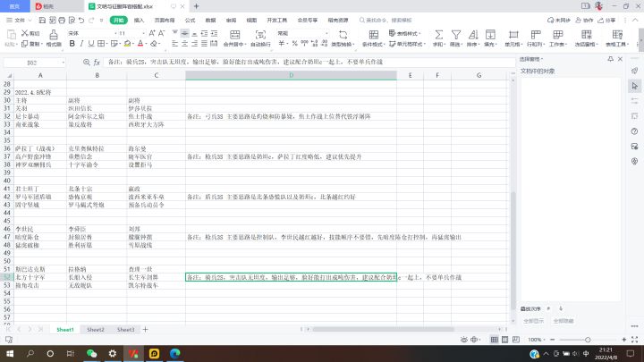644x362 pixels.
Task: Apply bold formatting with B button
Action: click(x=72, y=44)
